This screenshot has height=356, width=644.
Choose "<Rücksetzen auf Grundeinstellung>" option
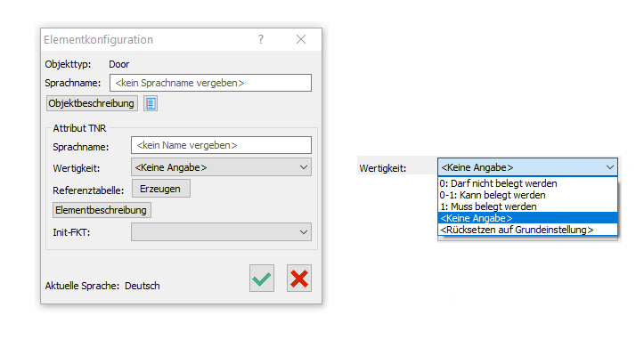(517, 230)
